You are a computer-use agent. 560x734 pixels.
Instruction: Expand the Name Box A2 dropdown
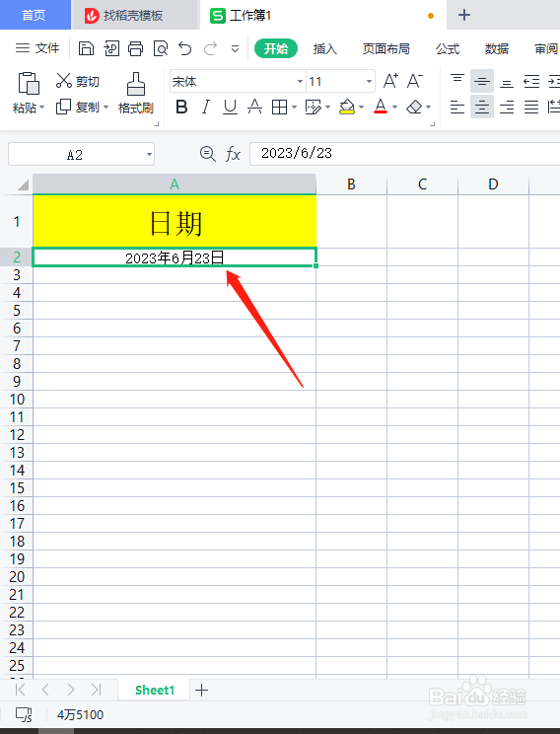coord(149,155)
